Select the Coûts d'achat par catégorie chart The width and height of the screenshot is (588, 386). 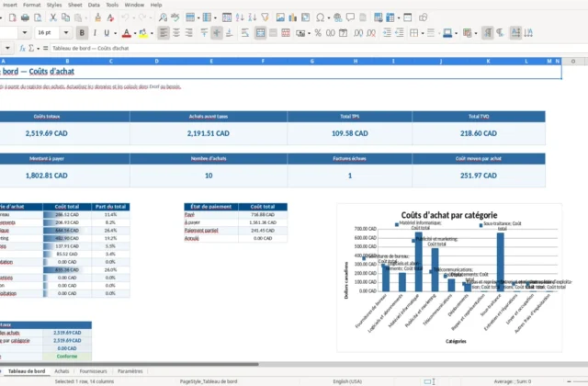point(449,278)
